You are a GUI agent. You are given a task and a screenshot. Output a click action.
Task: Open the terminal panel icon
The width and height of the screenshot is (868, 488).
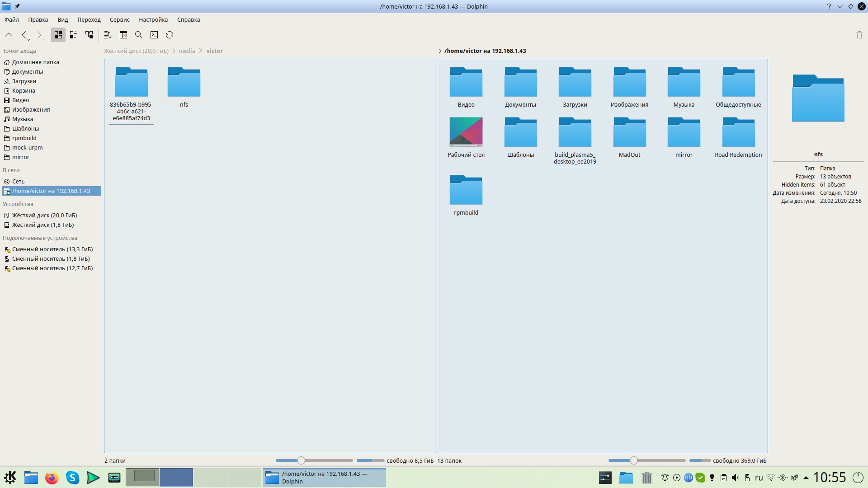[x=154, y=35]
